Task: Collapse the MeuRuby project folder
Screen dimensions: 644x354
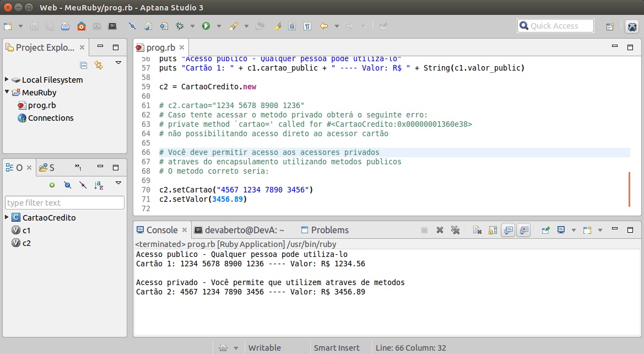Action: pos(7,93)
